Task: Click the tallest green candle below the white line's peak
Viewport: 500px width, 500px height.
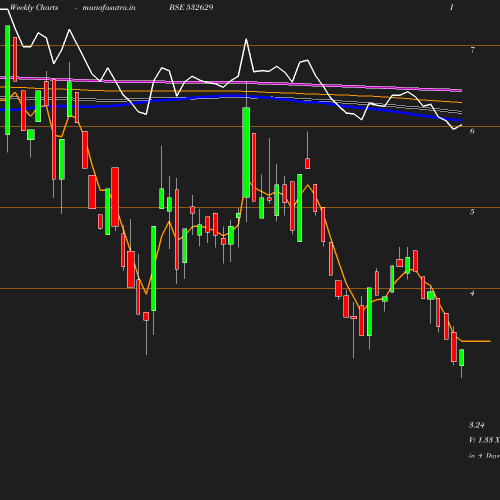Action: (246, 152)
